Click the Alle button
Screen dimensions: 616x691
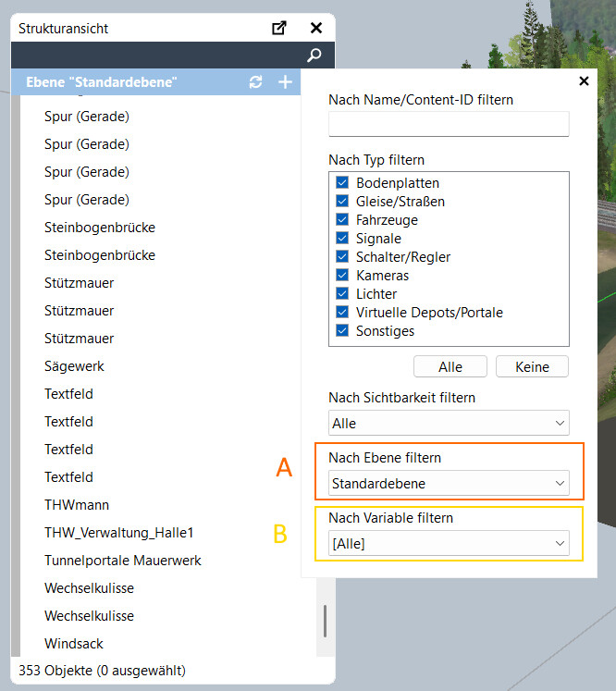450,366
